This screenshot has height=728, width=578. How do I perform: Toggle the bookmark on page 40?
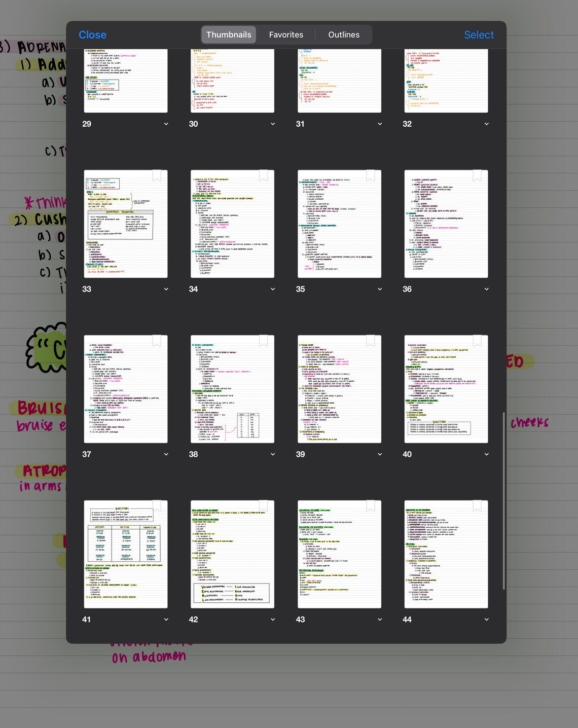[x=477, y=341]
